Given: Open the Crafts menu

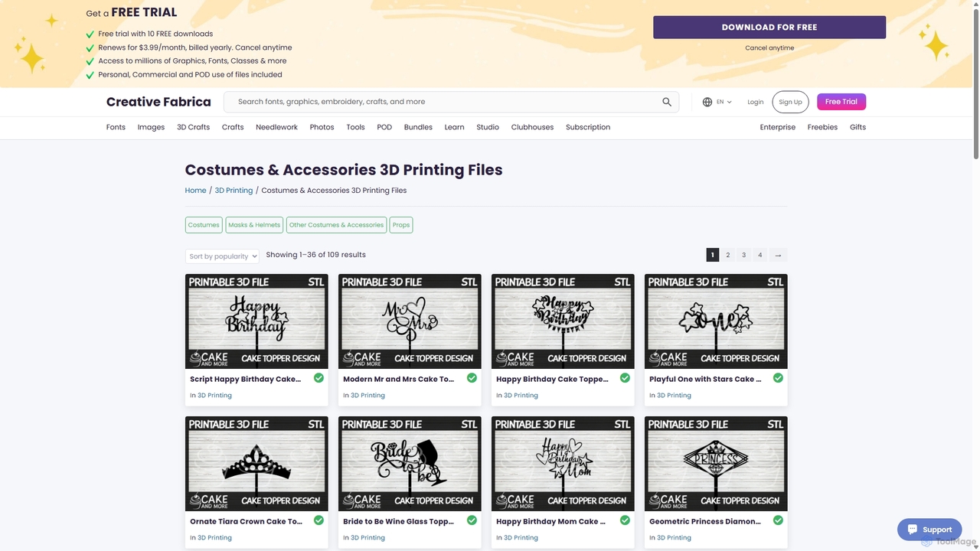Looking at the screenshot, I should (233, 127).
